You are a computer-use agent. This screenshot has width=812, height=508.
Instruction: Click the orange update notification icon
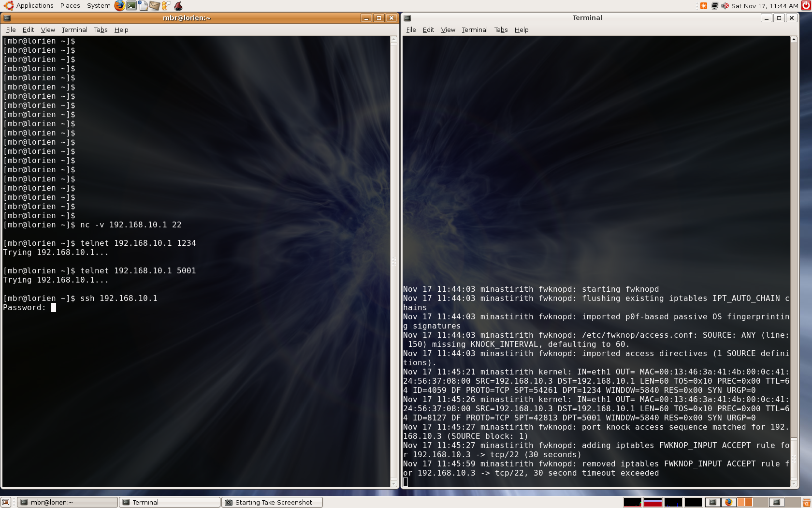point(704,6)
